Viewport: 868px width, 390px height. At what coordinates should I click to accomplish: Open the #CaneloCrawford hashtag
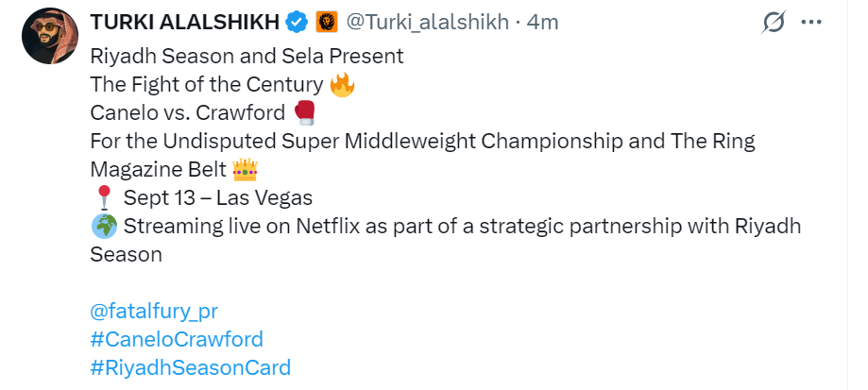pos(177,339)
